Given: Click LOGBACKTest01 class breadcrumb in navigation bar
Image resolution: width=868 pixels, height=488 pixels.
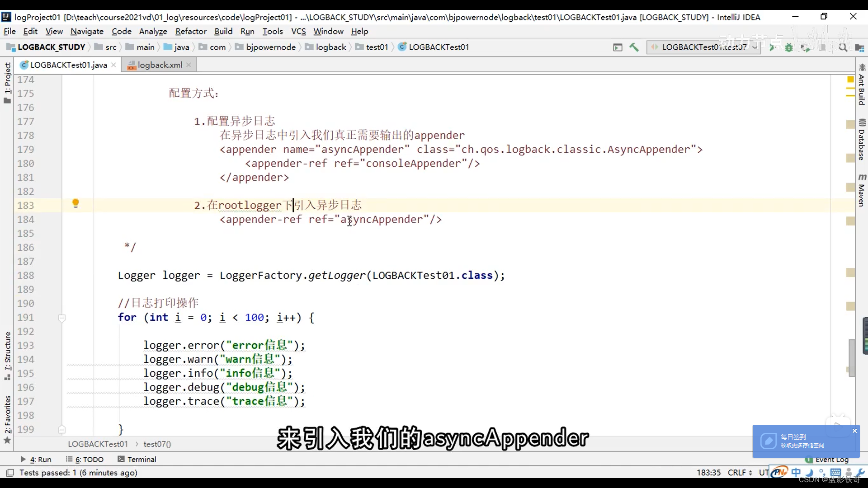Looking at the screenshot, I should [434, 47].
